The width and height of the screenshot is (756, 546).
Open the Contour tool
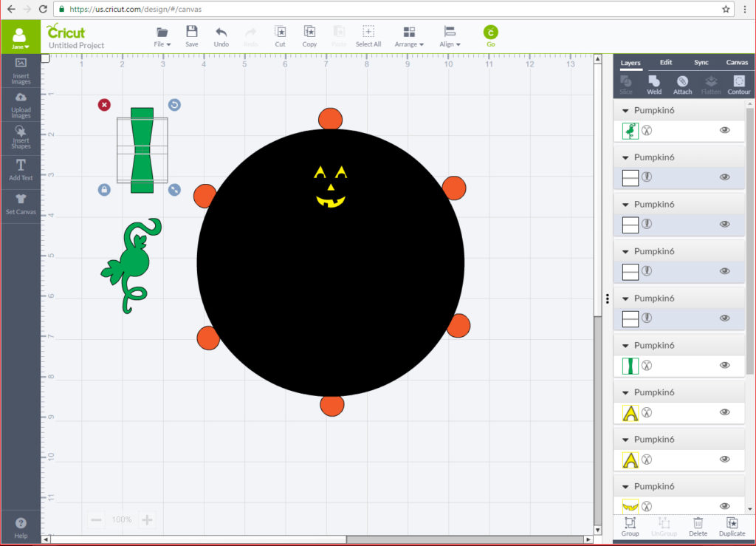coord(738,84)
